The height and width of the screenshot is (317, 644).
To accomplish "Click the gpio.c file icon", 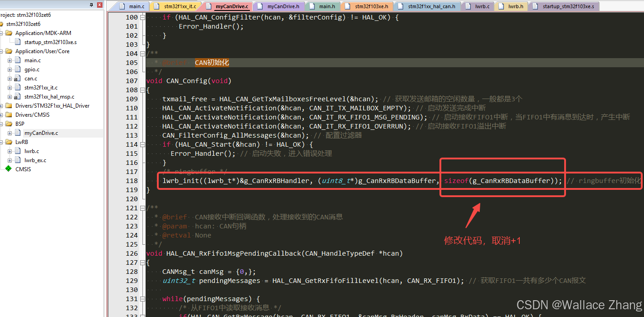I will [x=17, y=69].
